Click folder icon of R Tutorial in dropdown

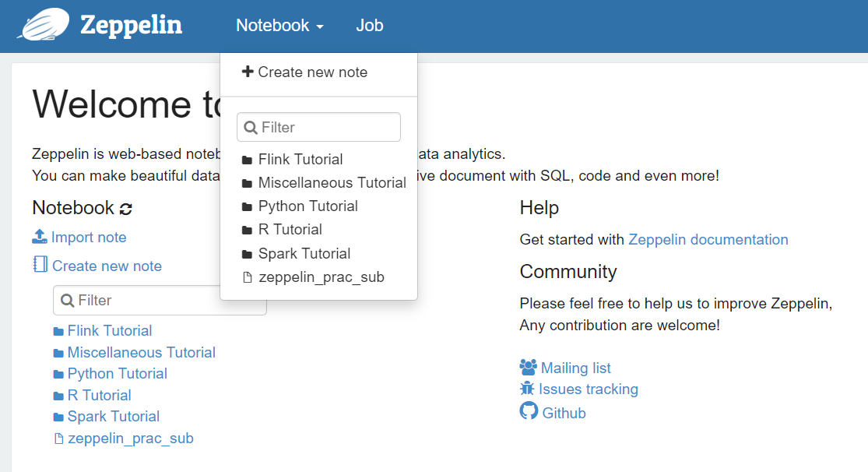click(248, 230)
